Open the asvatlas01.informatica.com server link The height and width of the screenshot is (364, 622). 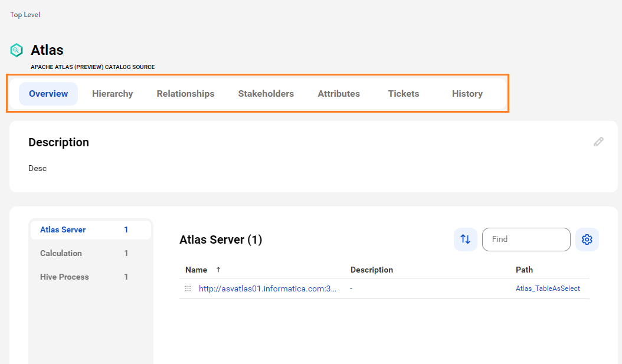[267, 288]
